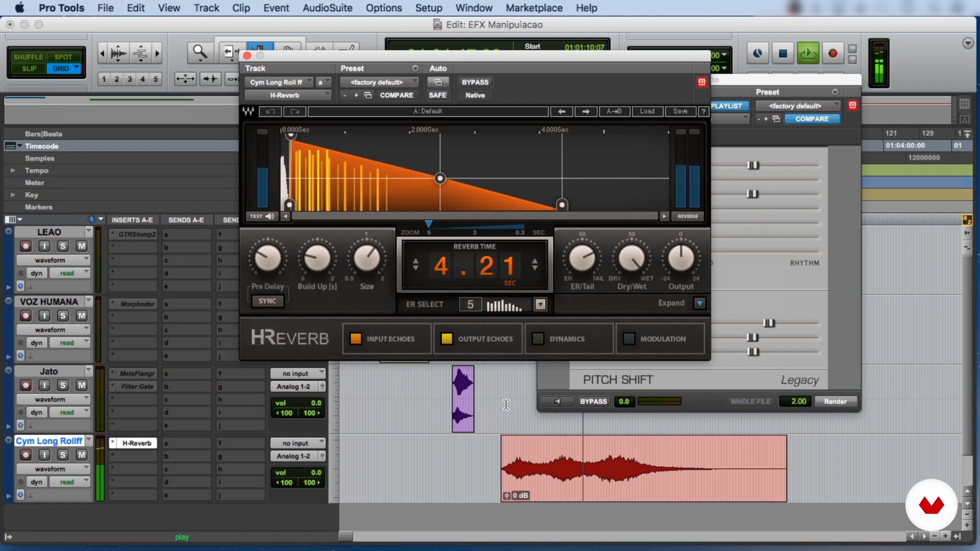Open the Setup menu

(x=428, y=8)
